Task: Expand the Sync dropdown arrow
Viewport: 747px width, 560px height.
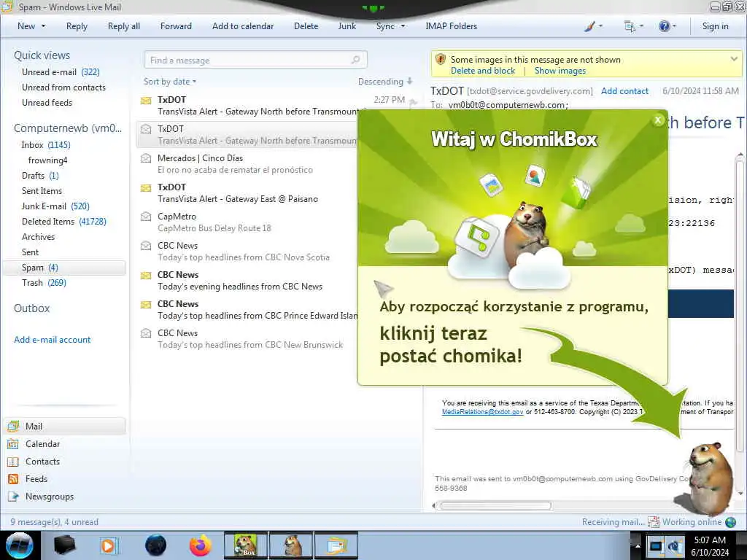Action: [x=403, y=26]
